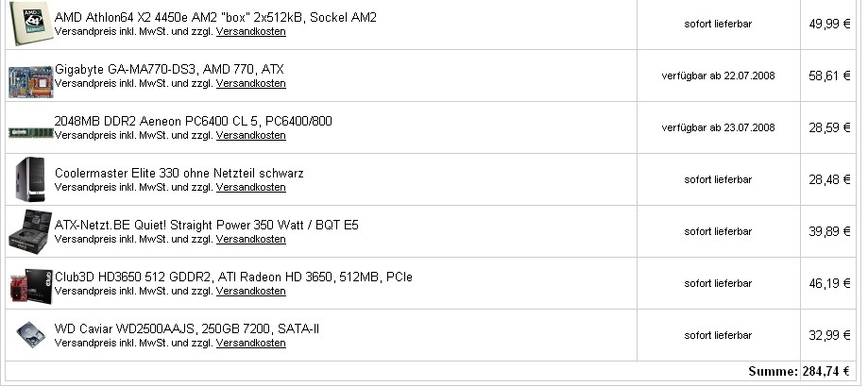Click the 49,99 € price of Athlon64

(x=829, y=24)
